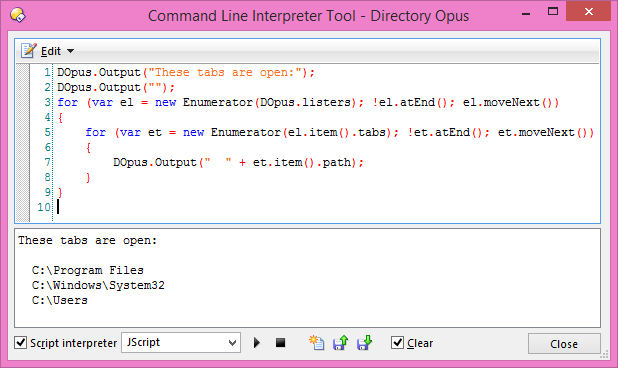Click the el.item().tabs for loop line

click(x=339, y=132)
